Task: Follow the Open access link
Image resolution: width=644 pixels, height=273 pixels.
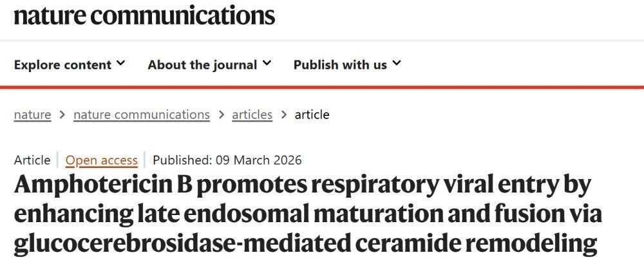Action: tap(102, 160)
